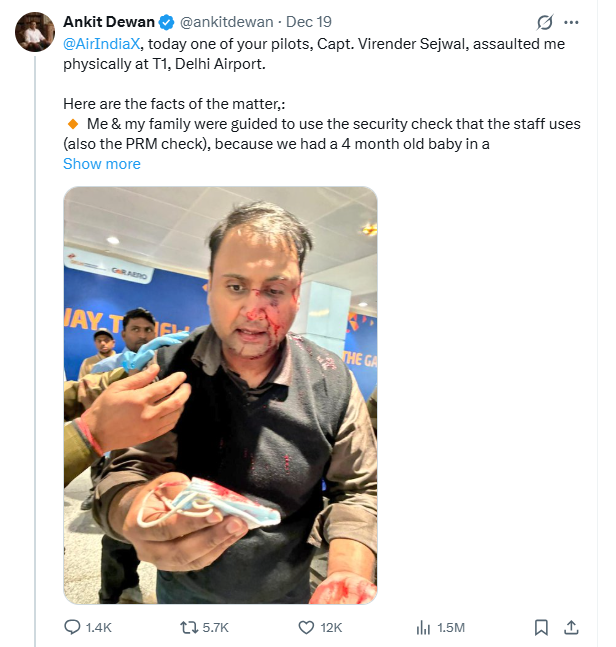Open the three-dot more options menu

573,22
